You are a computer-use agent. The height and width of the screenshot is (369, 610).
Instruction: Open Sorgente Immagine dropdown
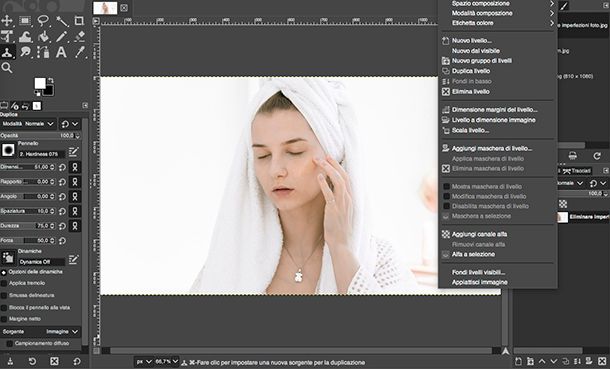pyautogui.click(x=40, y=332)
